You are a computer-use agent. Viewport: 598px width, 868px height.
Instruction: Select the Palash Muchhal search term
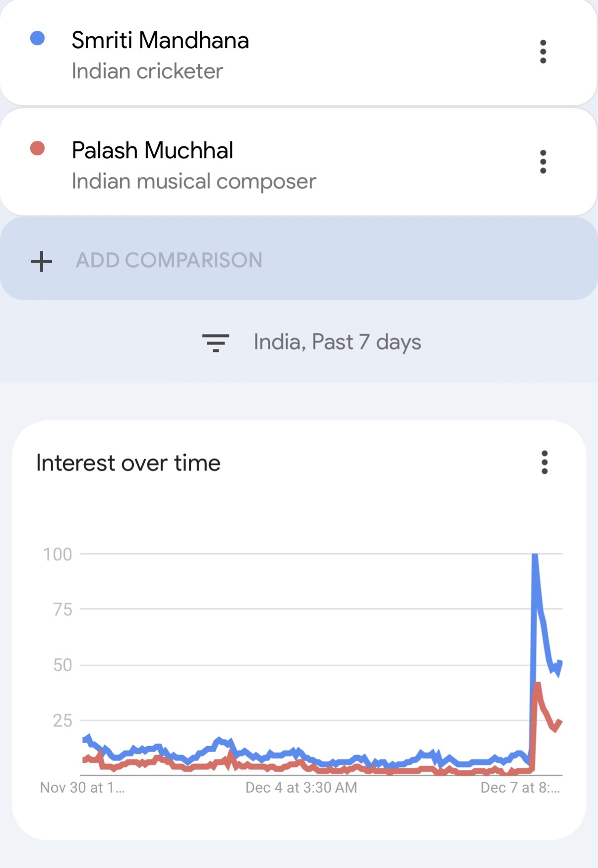153,150
